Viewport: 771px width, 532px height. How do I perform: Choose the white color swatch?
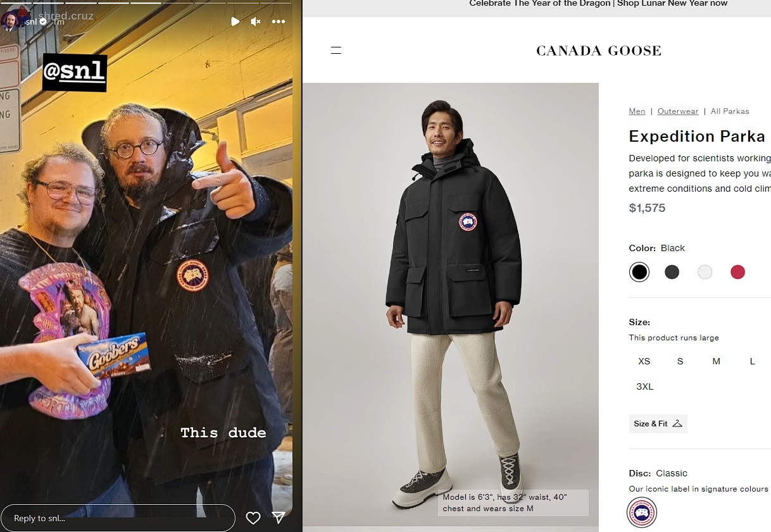[x=705, y=272]
